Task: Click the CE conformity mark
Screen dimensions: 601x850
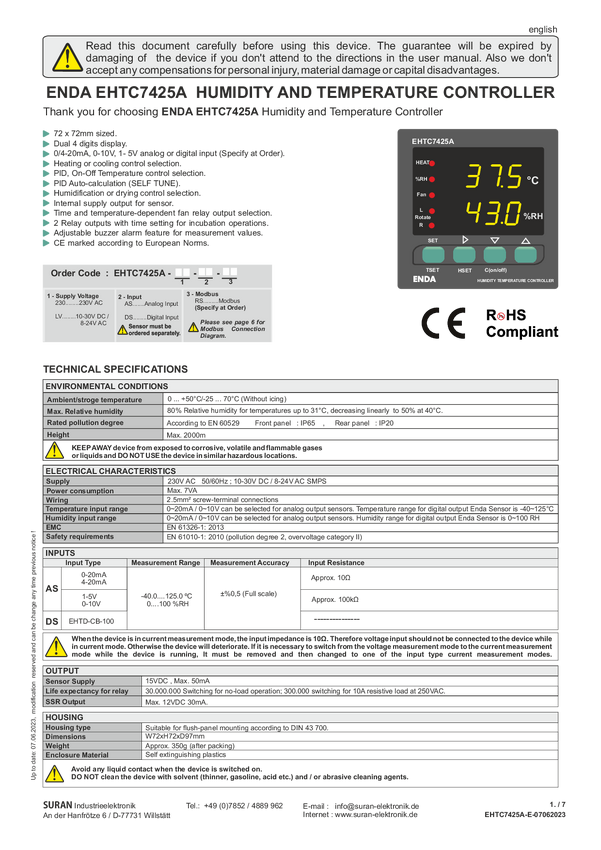Action: (x=443, y=323)
